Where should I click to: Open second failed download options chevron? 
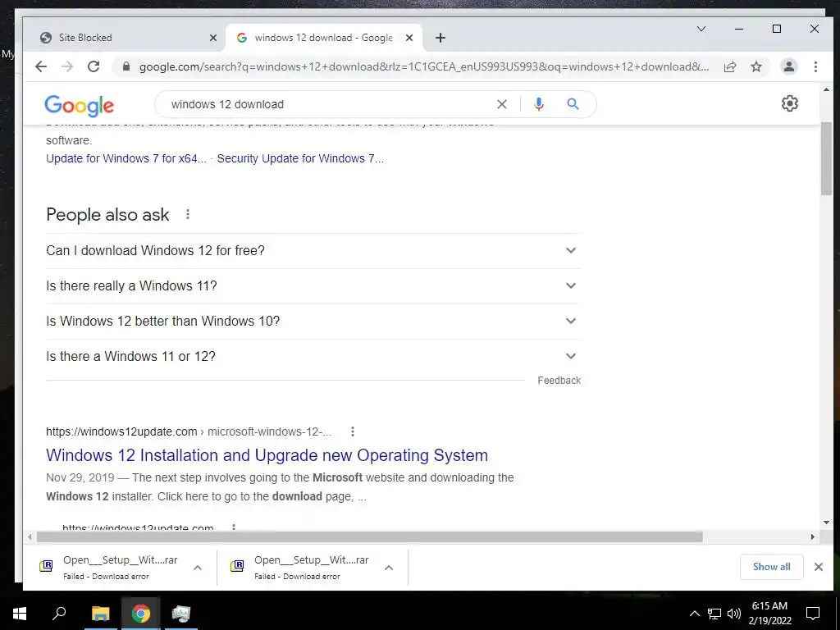(389, 568)
